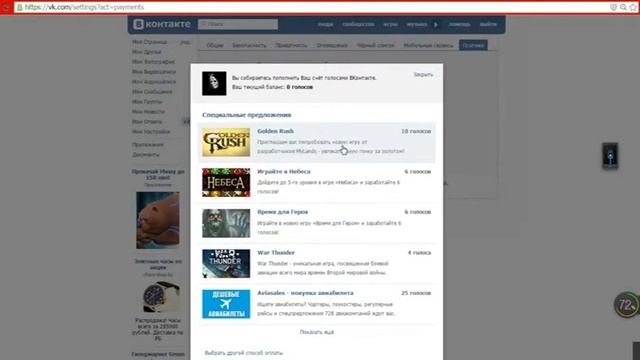Click the War Thunder offer title
This screenshot has width=640, height=360.
point(276,253)
